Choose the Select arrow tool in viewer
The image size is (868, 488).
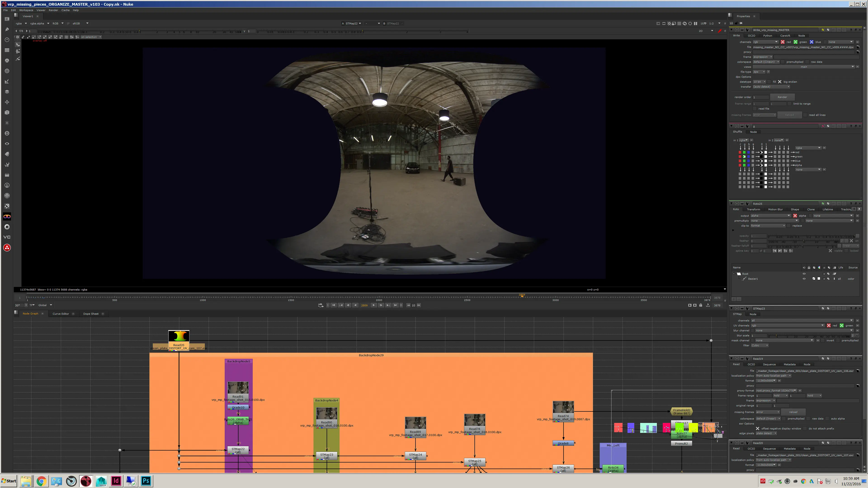(x=18, y=45)
